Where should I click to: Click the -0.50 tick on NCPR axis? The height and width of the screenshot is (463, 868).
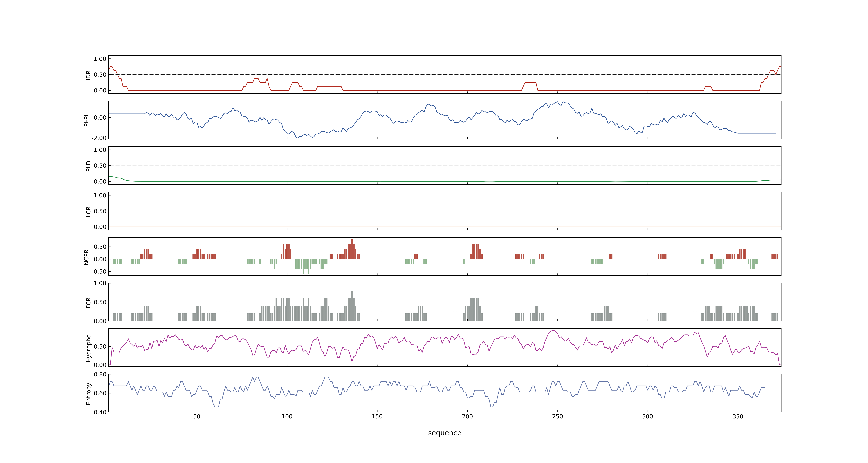(99, 272)
